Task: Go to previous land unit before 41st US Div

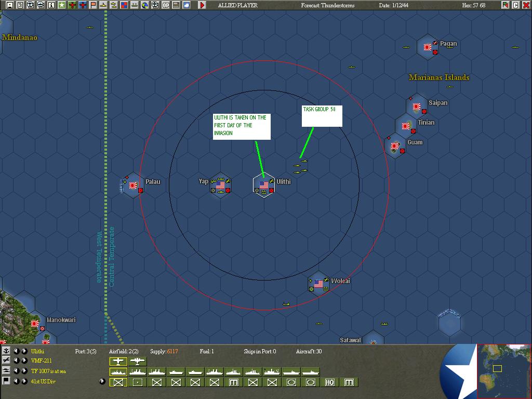Action: click(x=16, y=381)
